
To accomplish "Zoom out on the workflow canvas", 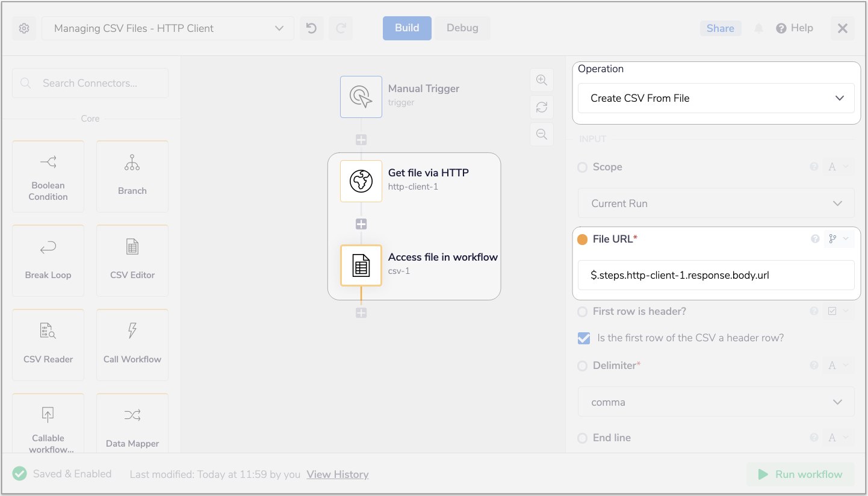I will [x=541, y=134].
